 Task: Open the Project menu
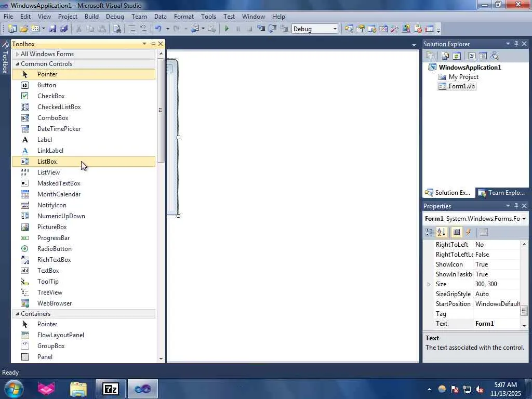pos(68,16)
